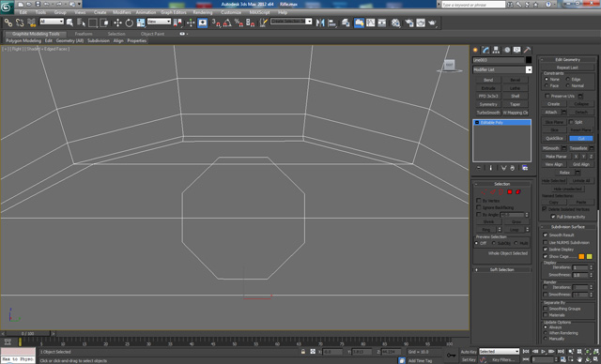Click the Unlink Selection tool
Viewport: 601px width, 364px height.
tap(20, 23)
